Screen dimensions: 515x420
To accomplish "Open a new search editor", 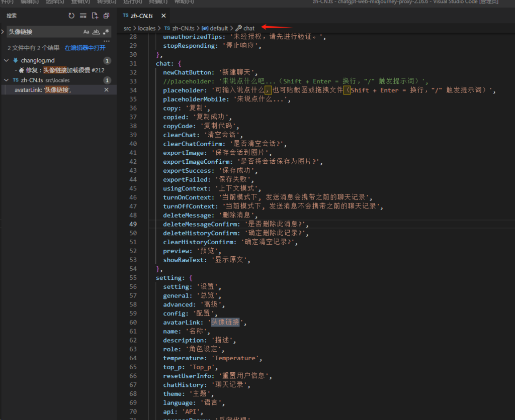I will (95, 16).
